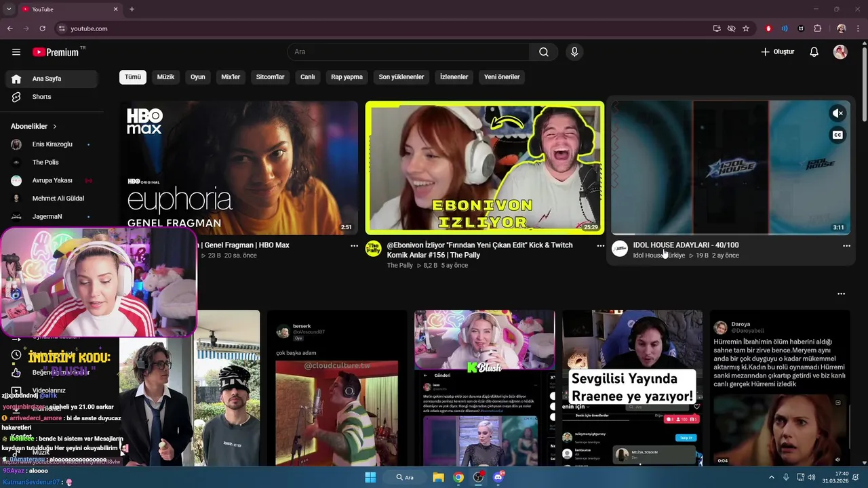Select the İzlenenler filter chip
Image resolution: width=868 pixels, height=488 pixels.
[x=454, y=77]
